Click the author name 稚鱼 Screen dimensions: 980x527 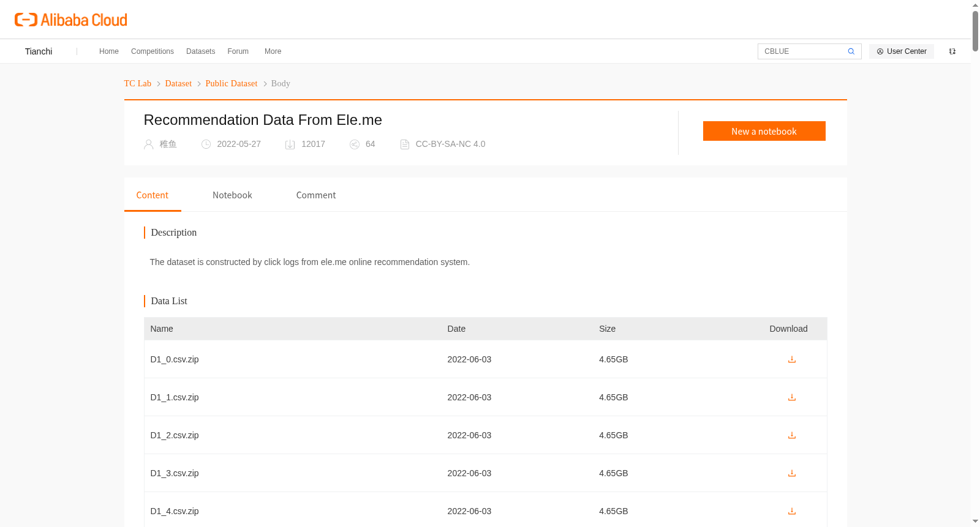tap(168, 144)
